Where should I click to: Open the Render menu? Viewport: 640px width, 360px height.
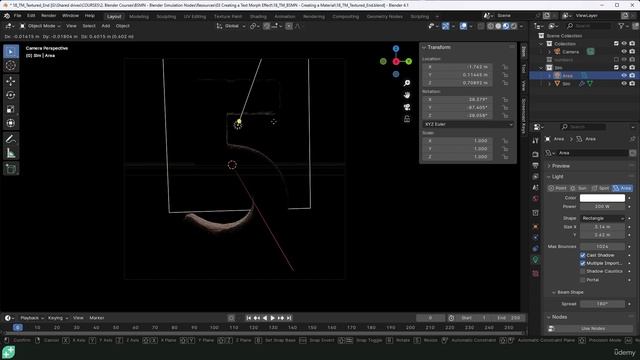point(49,16)
